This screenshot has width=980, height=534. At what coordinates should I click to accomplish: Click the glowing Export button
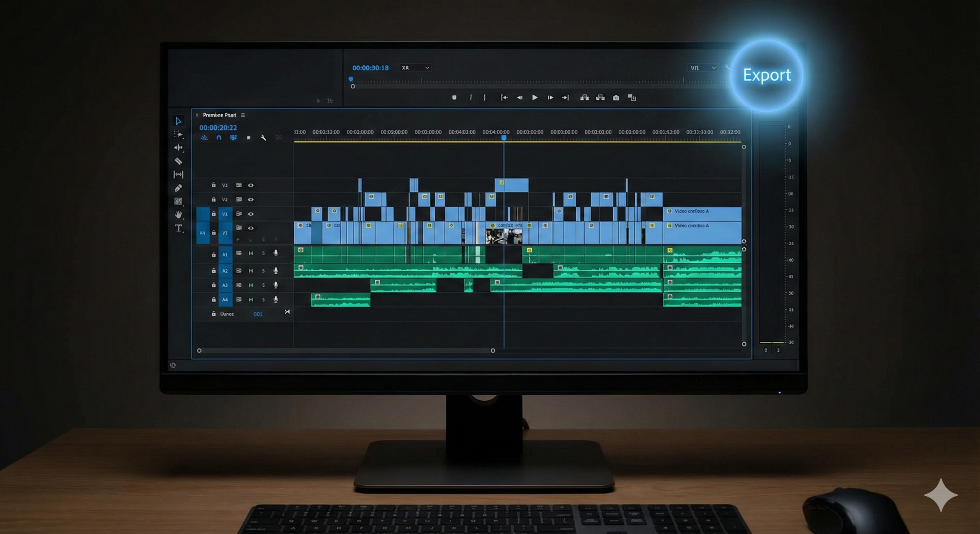click(x=768, y=75)
